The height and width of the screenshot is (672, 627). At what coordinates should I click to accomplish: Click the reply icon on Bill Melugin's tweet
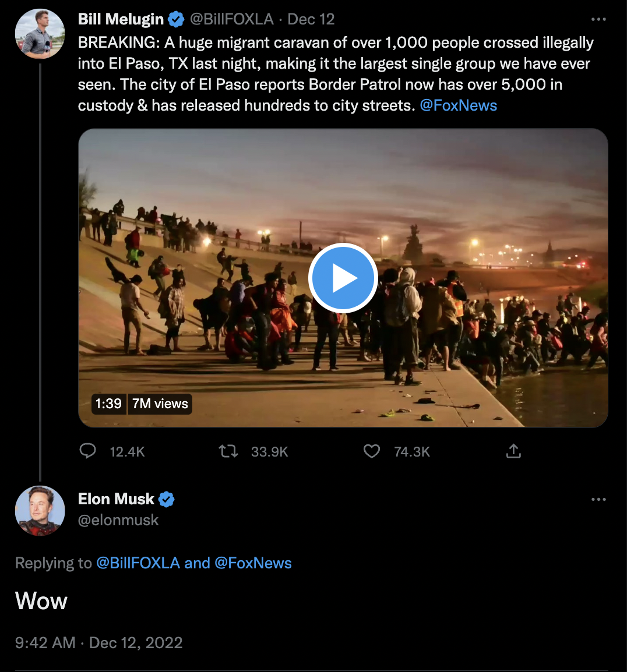coord(88,451)
